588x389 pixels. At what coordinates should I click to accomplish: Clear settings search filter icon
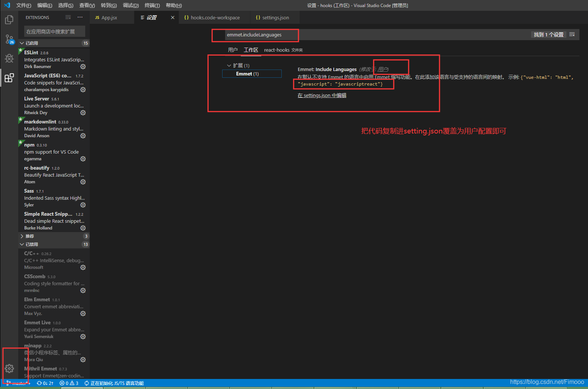tap(572, 35)
